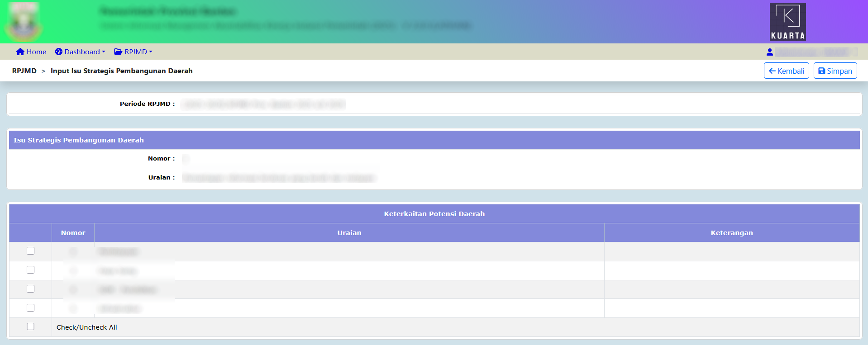Click the left arrow icon in Kembali
This screenshot has height=345, width=868.
[772, 71]
